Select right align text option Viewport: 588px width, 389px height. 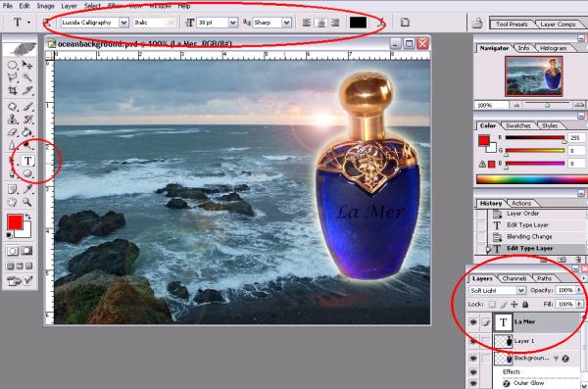(x=335, y=23)
